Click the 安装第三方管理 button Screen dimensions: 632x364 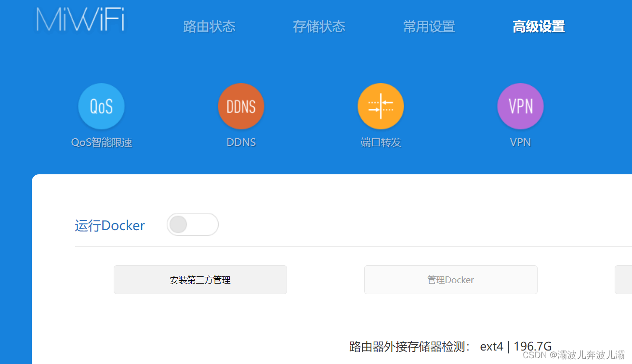200,280
